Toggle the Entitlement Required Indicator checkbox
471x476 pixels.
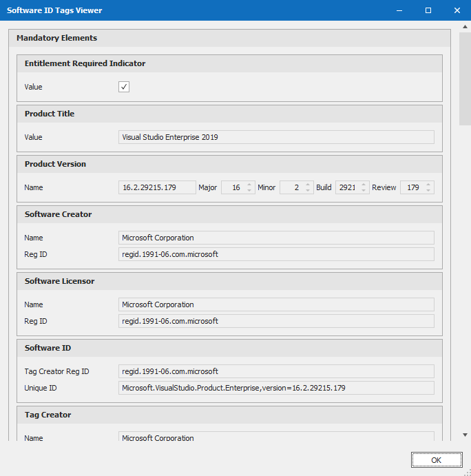point(124,87)
